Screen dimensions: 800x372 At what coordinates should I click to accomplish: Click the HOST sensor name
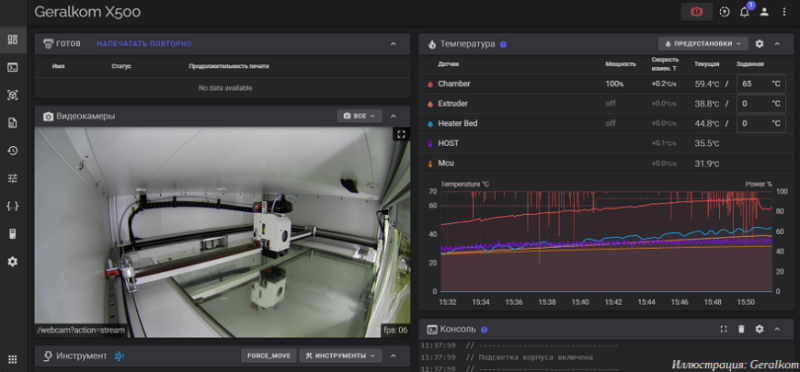point(448,143)
